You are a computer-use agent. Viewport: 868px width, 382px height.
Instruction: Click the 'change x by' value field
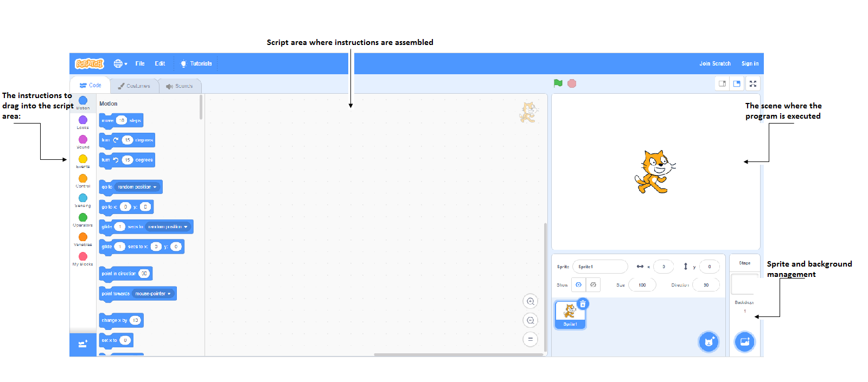tap(135, 320)
